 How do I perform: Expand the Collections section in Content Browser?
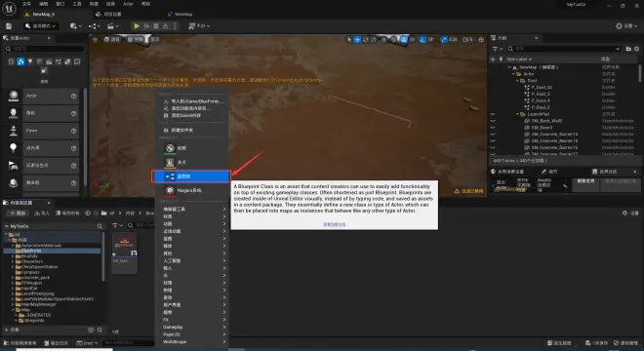pyautogui.click(x=7, y=330)
